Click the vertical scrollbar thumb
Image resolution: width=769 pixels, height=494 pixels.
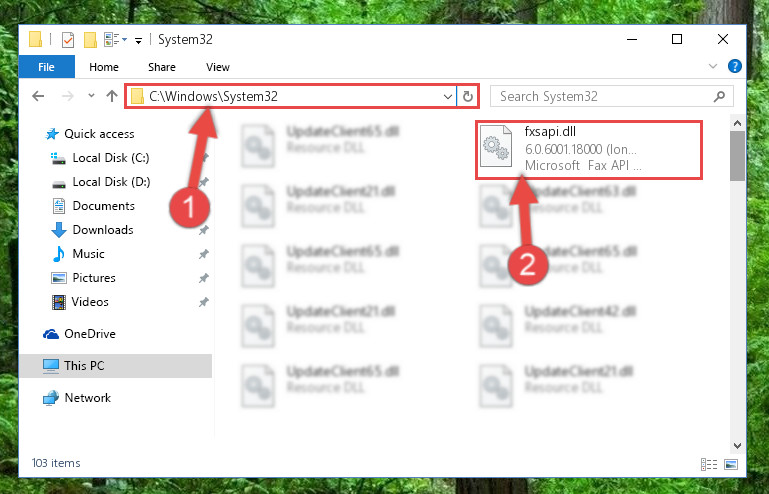click(x=737, y=156)
